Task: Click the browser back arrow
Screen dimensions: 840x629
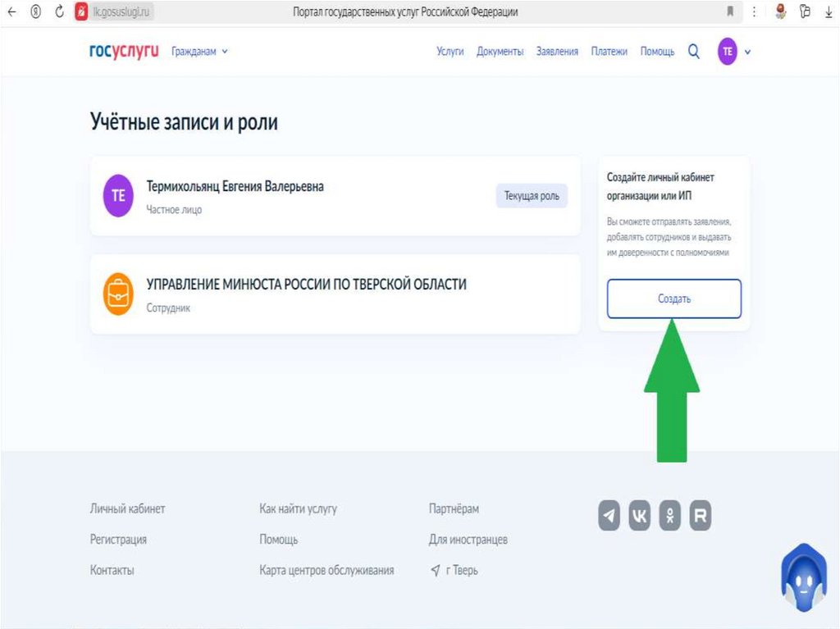Action: click(11, 11)
